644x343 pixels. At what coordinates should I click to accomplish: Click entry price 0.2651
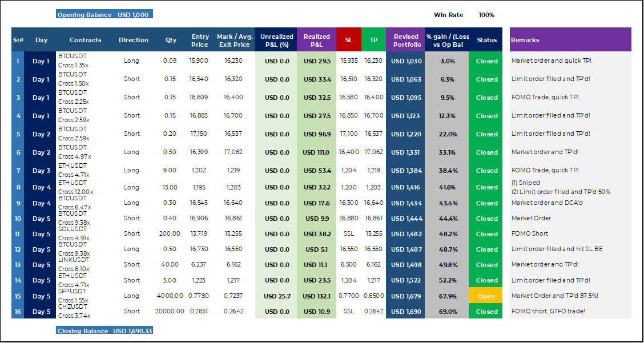tap(198, 312)
